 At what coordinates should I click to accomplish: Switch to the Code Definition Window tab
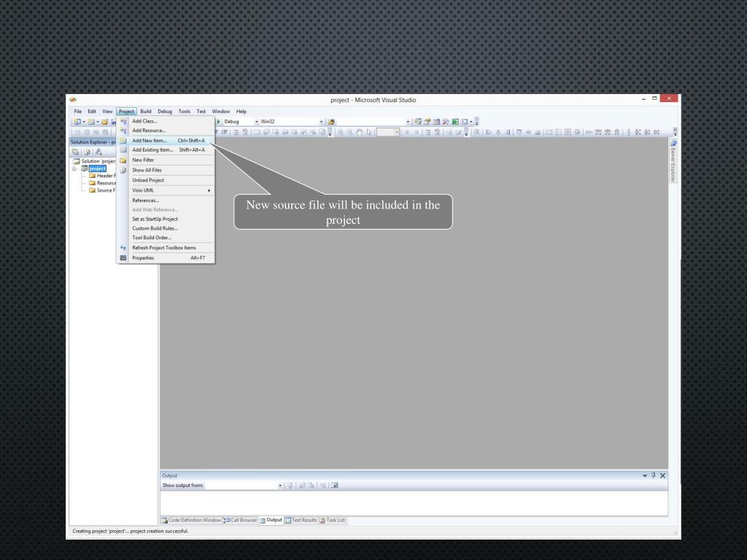click(x=192, y=521)
